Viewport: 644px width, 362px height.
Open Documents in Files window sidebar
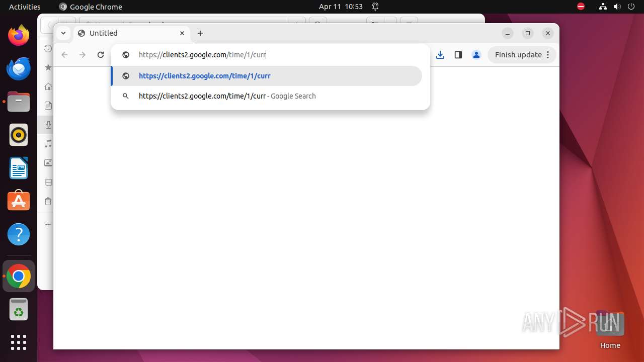48,106
